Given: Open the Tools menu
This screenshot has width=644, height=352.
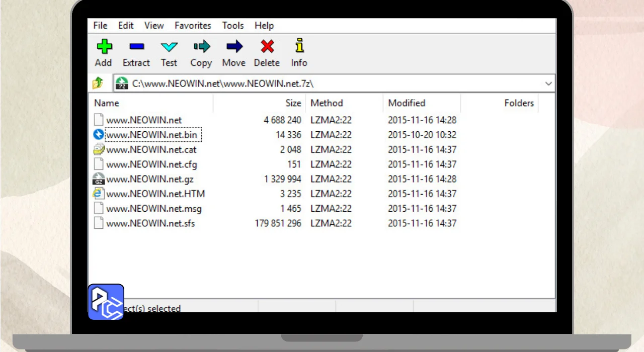Looking at the screenshot, I should pyautogui.click(x=233, y=26).
